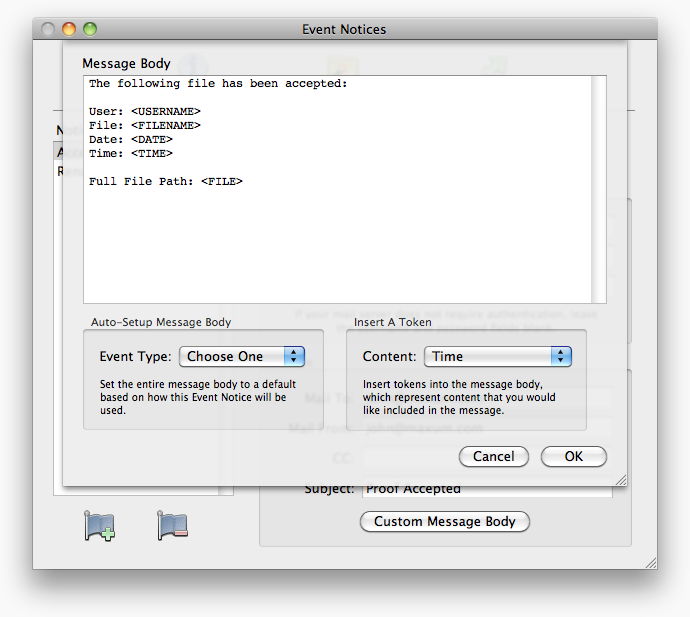Image resolution: width=690 pixels, height=617 pixels.
Task: Place cursor on the <DATE> token line
Action: pos(151,139)
